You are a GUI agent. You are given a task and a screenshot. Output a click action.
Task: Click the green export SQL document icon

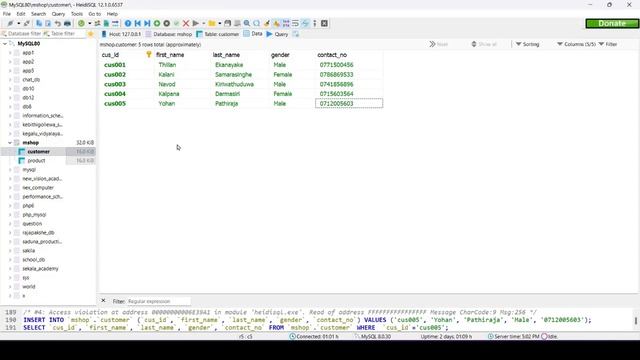click(x=106, y=23)
